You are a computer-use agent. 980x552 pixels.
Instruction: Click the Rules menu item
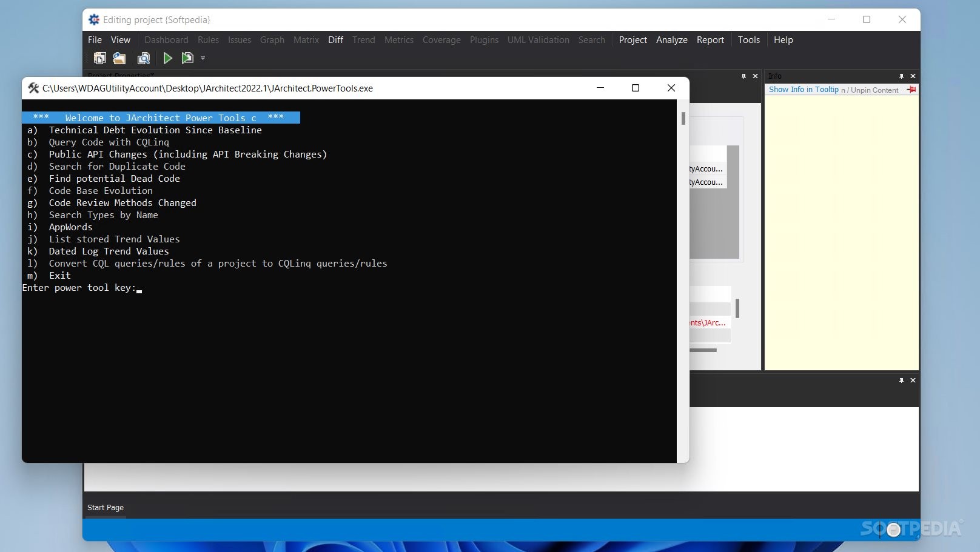click(x=208, y=40)
